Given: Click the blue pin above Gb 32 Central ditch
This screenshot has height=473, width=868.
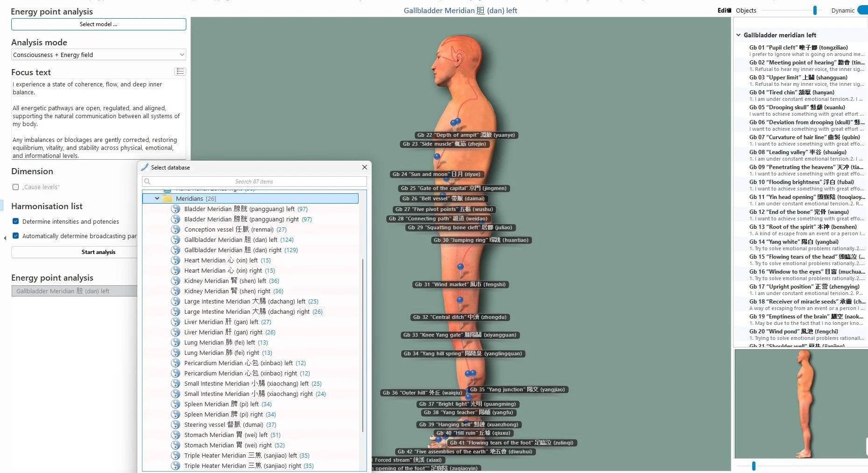Looking at the screenshot, I should point(460,300).
